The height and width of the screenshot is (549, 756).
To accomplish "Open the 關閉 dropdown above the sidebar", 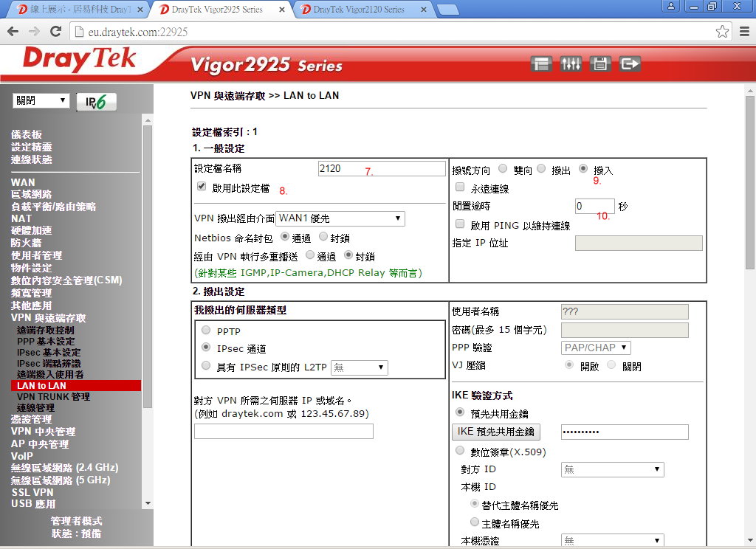I will 41,100.
